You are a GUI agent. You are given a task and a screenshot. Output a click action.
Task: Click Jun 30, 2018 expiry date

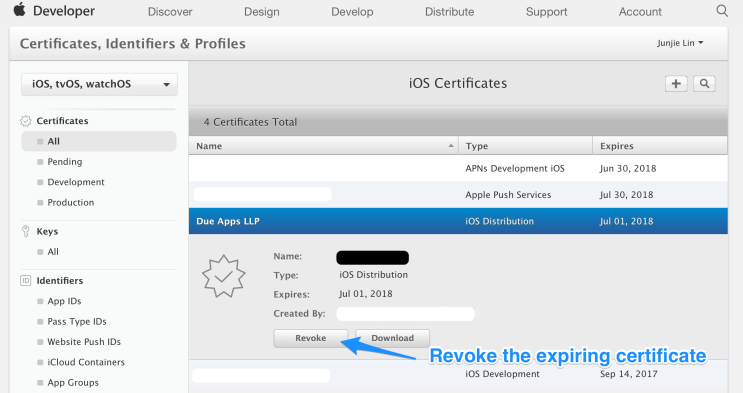pyautogui.click(x=628, y=168)
